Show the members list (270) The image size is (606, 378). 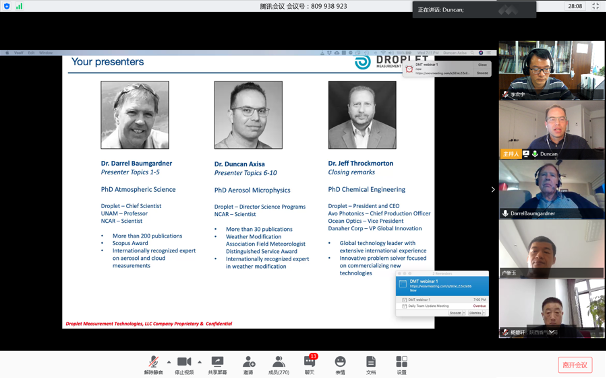pyautogui.click(x=279, y=365)
